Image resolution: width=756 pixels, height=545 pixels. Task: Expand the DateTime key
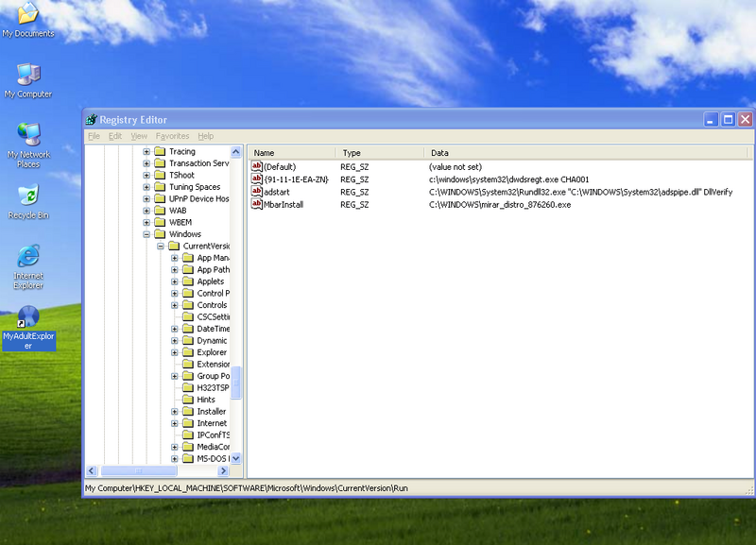[x=174, y=329]
